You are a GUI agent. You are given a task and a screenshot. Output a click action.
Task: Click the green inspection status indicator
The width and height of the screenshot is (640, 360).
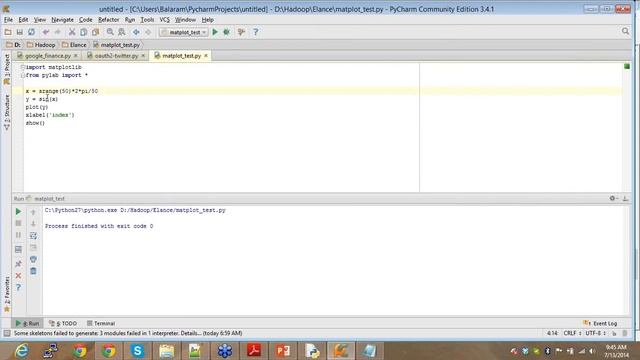click(627, 66)
